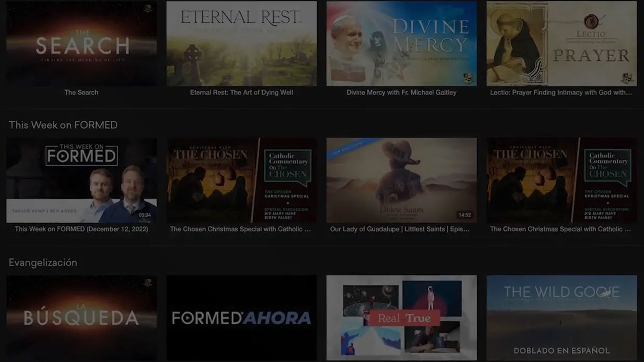This screenshot has width=644, height=362.
Task: Open Eternal Rest thumbnail image
Action: coord(241,44)
